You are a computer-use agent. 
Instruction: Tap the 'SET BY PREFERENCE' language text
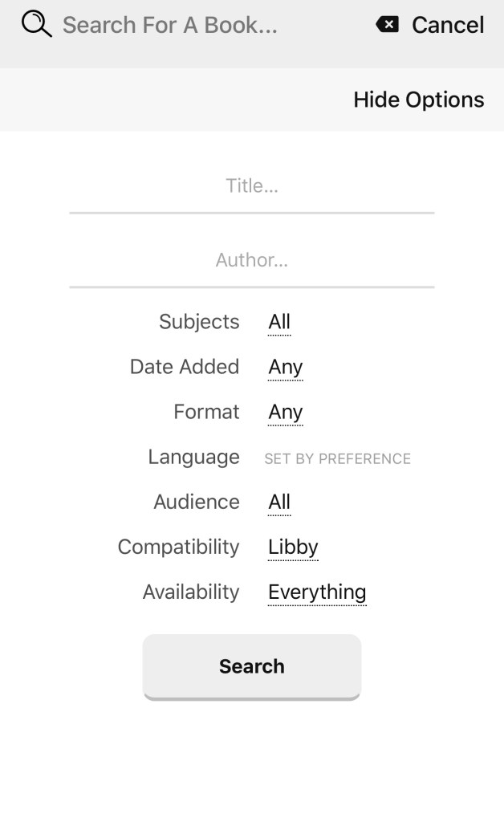(x=337, y=458)
